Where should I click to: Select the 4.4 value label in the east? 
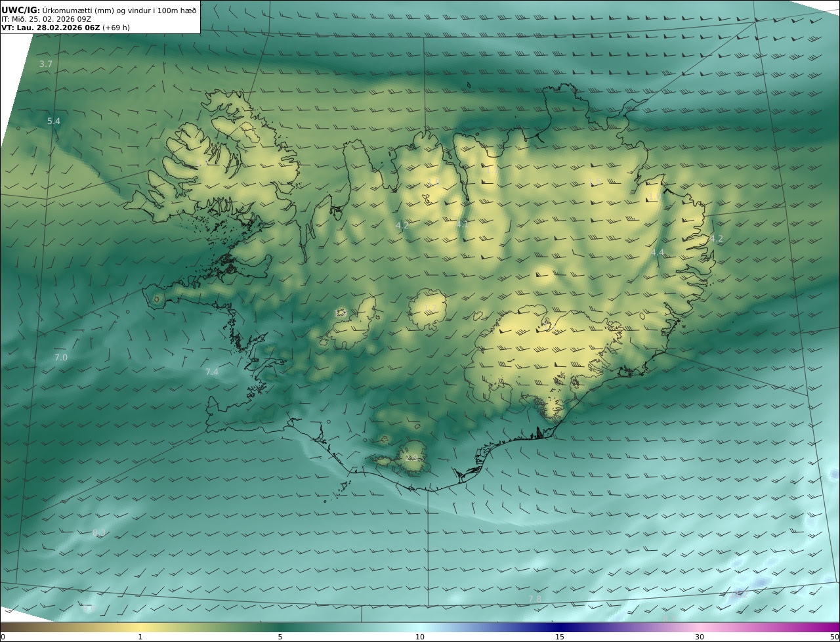coord(658,252)
